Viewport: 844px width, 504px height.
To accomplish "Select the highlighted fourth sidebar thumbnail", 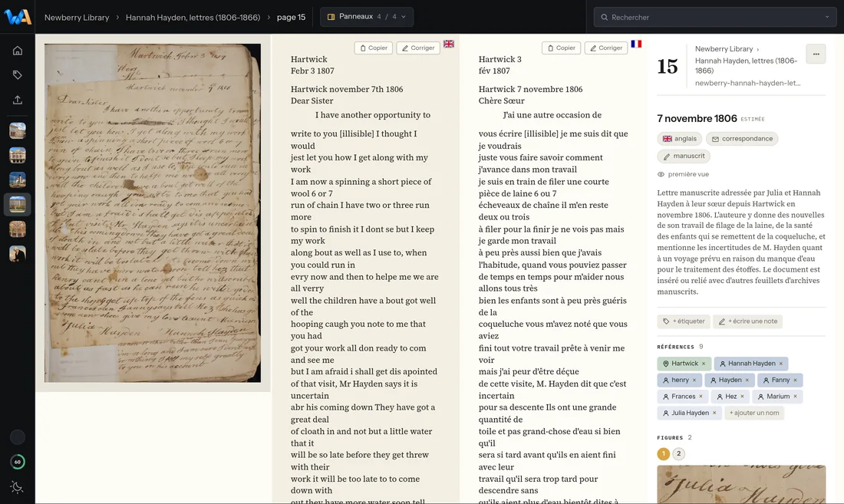I will [x=17, y=204].
